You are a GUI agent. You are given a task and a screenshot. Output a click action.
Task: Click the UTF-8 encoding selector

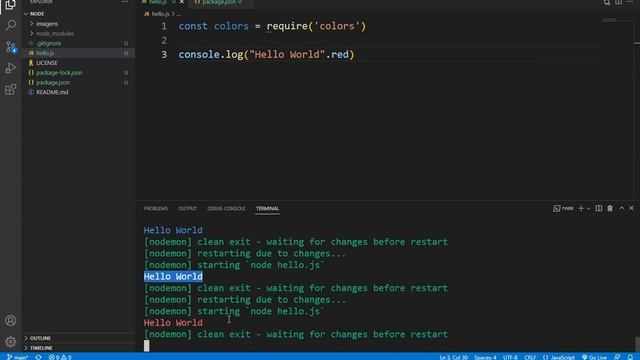click(x=510, y=357)
